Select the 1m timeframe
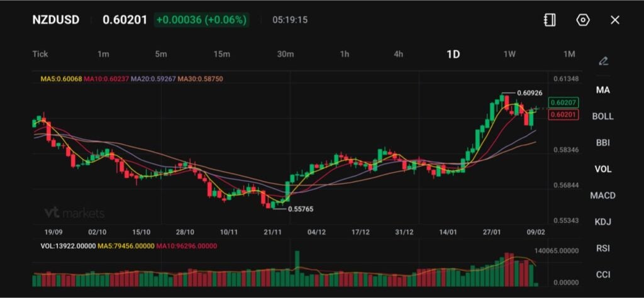644x298 pixels. 103,54
